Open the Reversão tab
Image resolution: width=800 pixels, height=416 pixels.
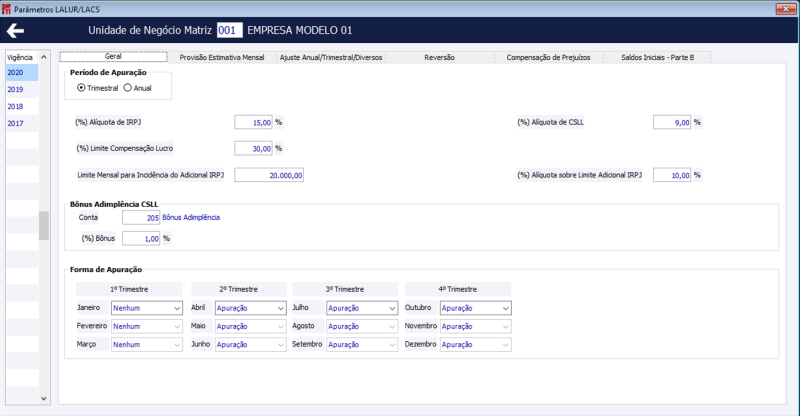tap(439, 57)
